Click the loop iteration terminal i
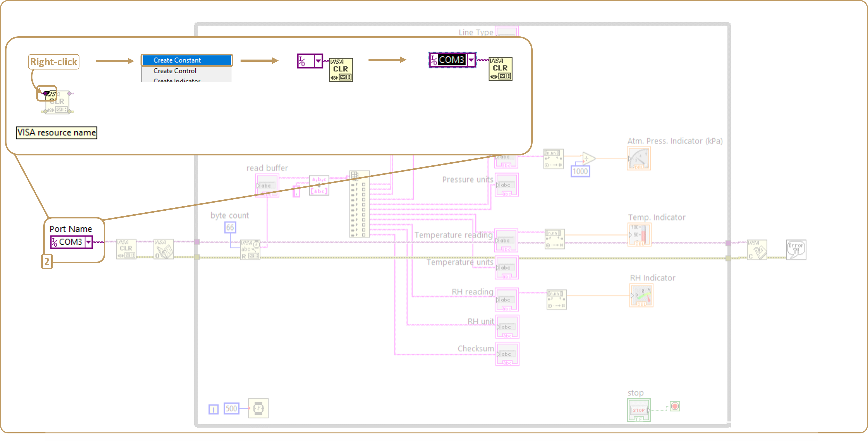Viewport: 868px width, 441px height. (213, 409)
